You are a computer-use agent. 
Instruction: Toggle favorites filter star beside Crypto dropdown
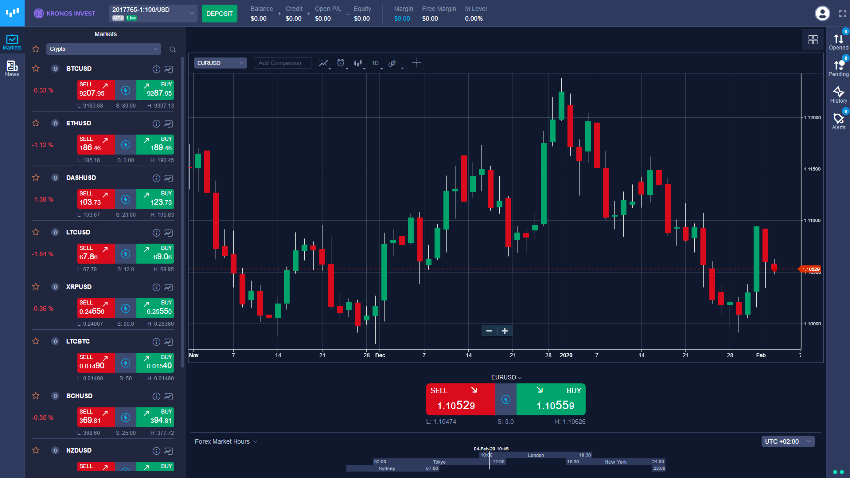36,49
